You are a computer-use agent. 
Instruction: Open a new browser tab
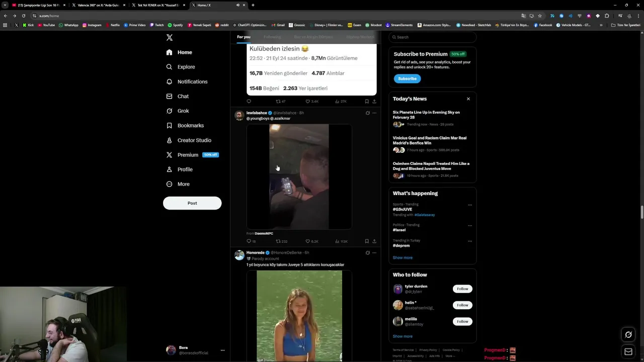(253, 5)
